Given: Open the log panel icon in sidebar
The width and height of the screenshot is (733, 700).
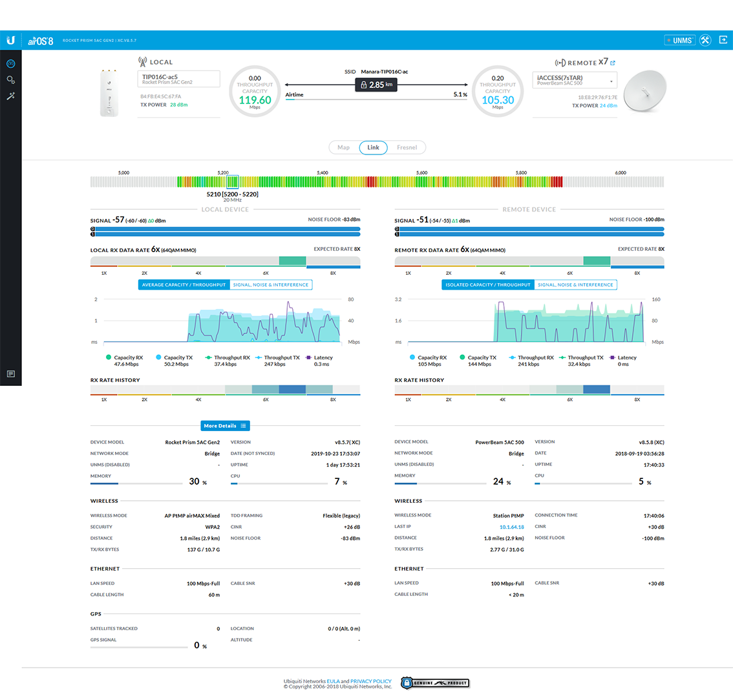Looking at the screenshot, I should pyautogui.click(x=11, y=374).
